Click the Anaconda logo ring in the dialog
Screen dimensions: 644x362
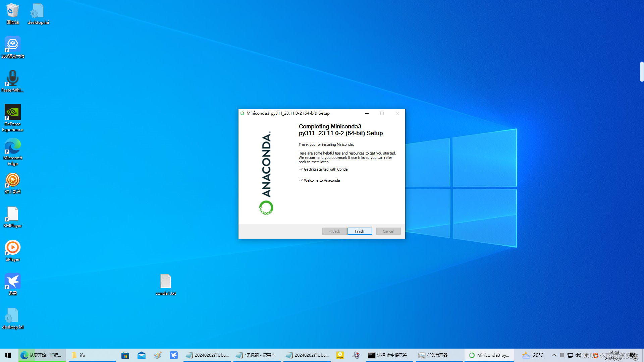click(x=266, y=207)
